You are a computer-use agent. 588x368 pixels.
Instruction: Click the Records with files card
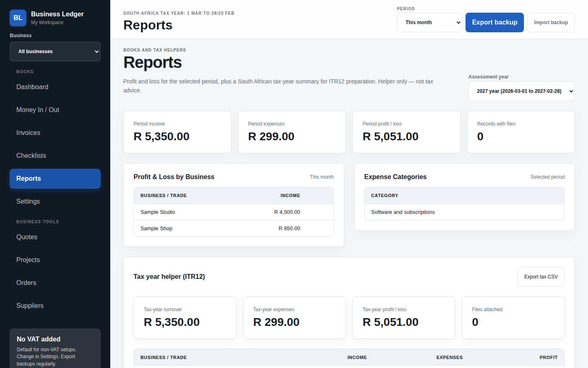pyautogui.click(x=521, y=132)
